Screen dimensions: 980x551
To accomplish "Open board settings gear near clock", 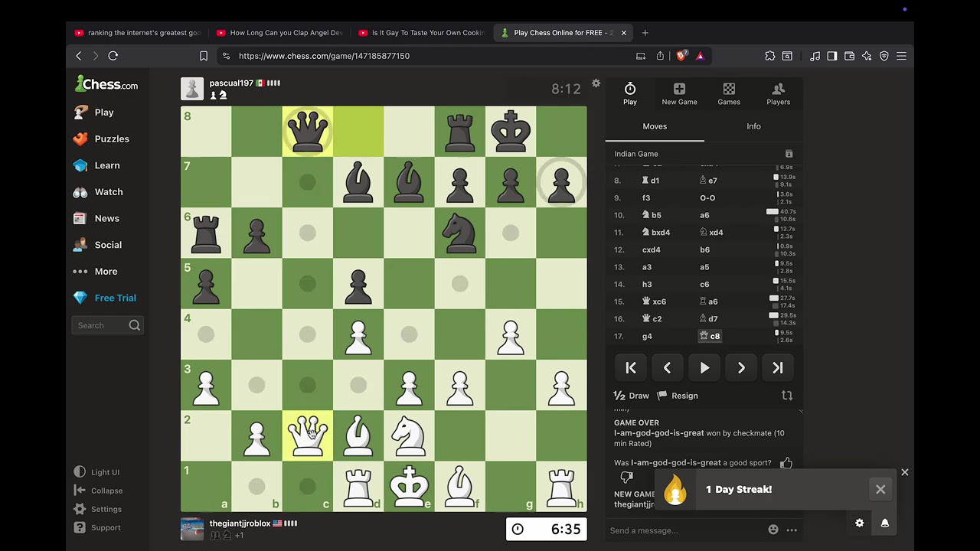I will coord(596,83).
